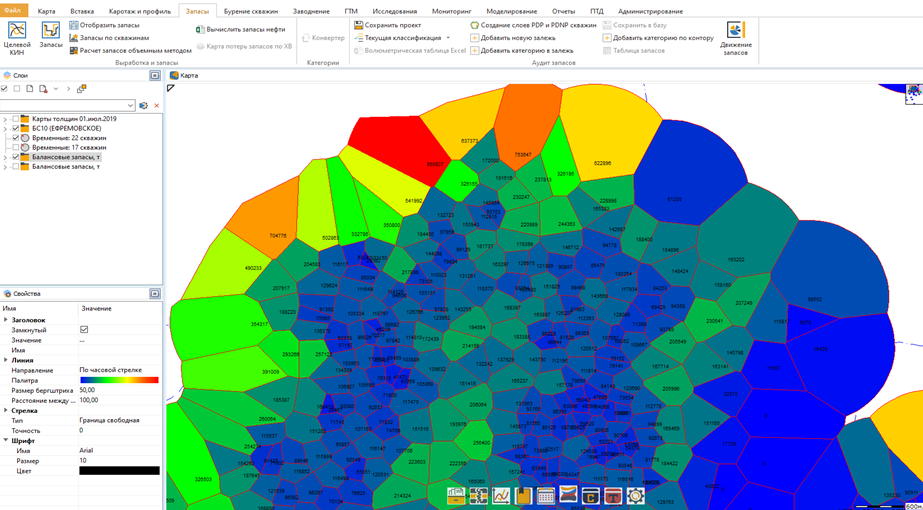The height and width of the screenshot is (510, 923).
Task: Click Расчет запасов объемным методом
Action: [130, 51]
